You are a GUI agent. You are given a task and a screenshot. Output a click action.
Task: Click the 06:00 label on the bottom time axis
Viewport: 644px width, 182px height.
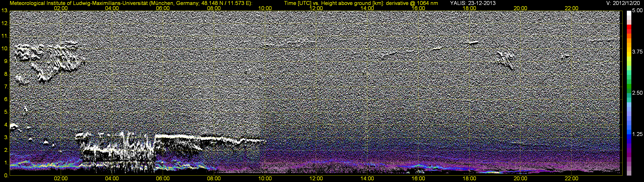[163, 179]
